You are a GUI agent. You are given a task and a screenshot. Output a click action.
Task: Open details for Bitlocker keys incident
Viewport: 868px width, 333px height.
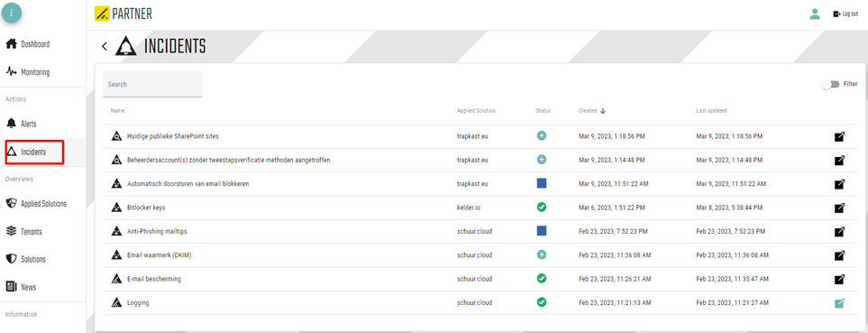(840, 208)
